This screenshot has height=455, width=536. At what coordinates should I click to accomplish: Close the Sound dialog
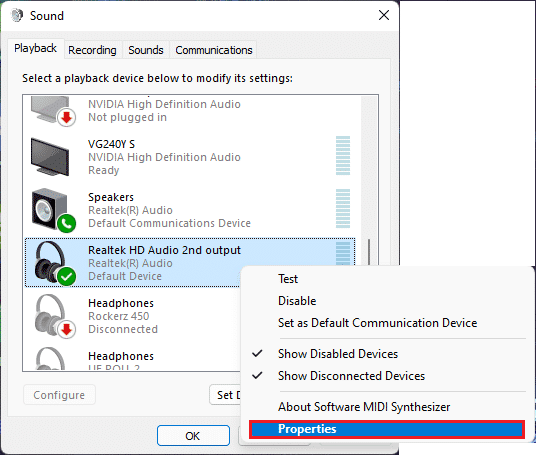pyautogui.click(x=384, y=15)
